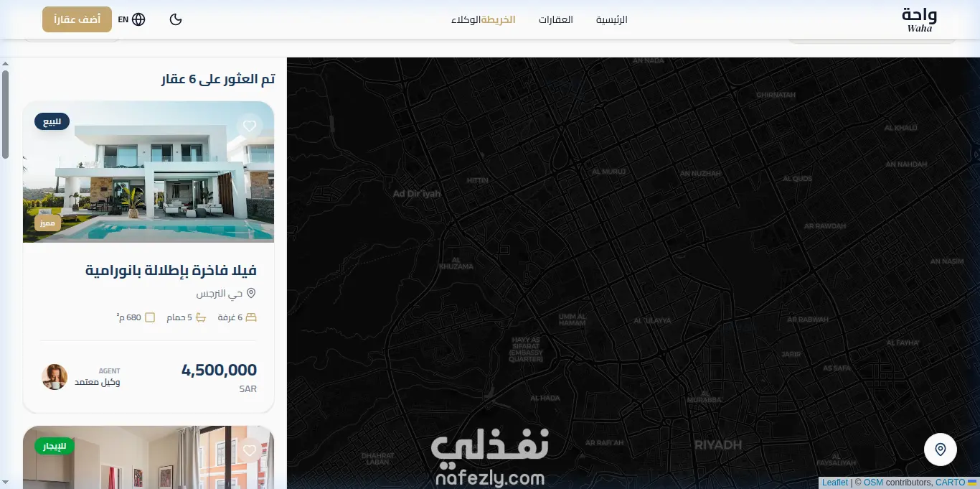The image size is (980, 489).
Task: Switch language using the globe EN button
Action: pyautogui.click(x=132, y=19)
